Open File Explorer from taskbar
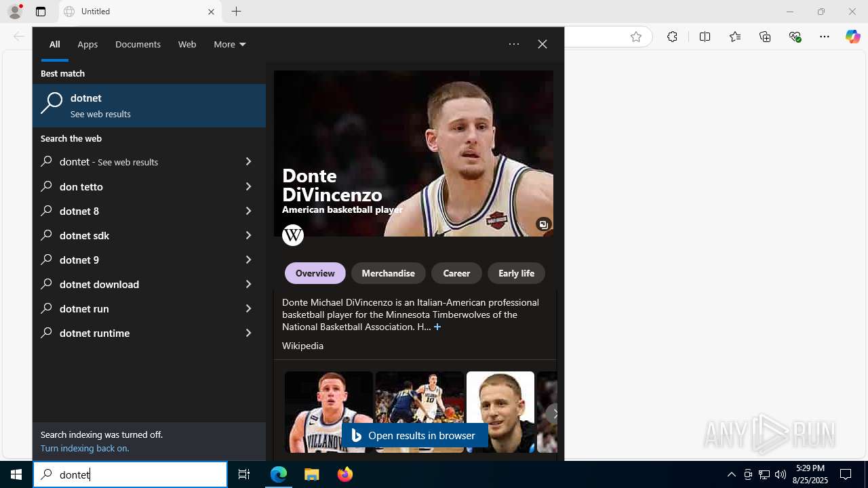The image size is (868, 488). point(312,474)
